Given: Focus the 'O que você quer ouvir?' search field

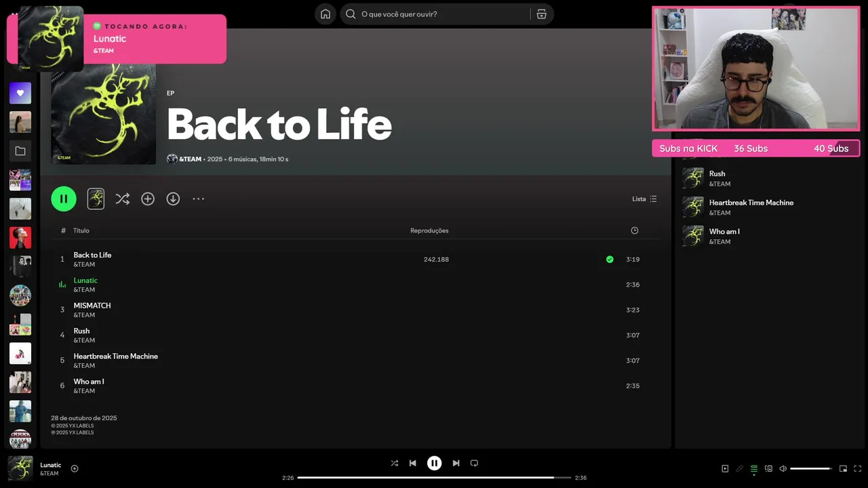Looking at the screenshot, I should [x=446, y=14].
